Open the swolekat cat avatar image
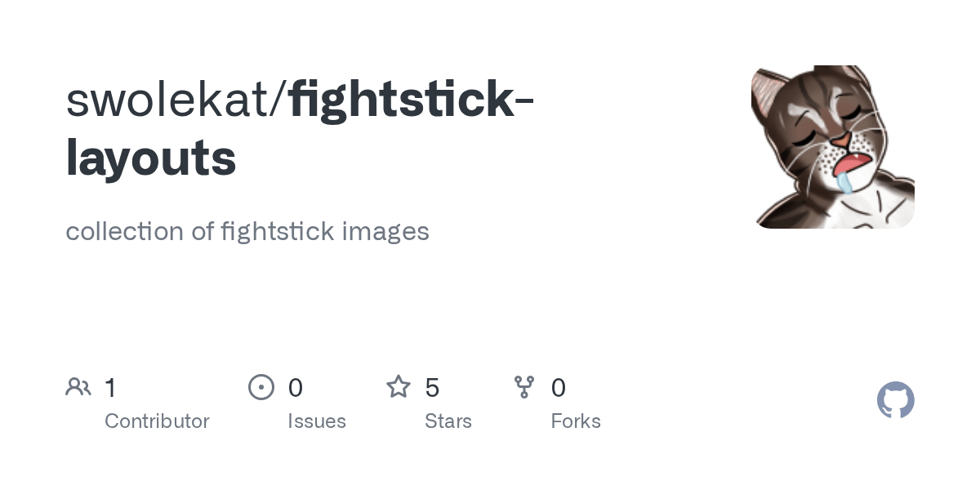This screenshot has height=490, width=980. pos(833,147)
